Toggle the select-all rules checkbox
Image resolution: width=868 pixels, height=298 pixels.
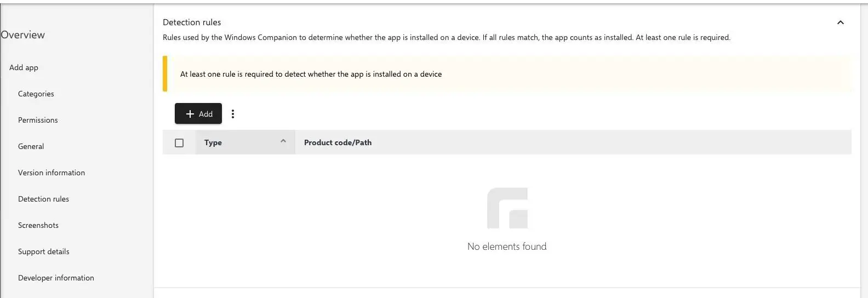(x=179, y=143)
